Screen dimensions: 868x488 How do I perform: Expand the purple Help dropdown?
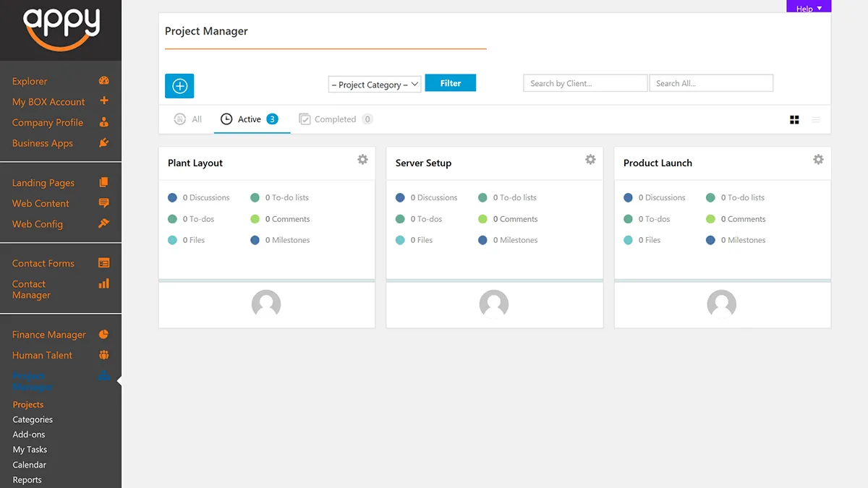[809, 8]
